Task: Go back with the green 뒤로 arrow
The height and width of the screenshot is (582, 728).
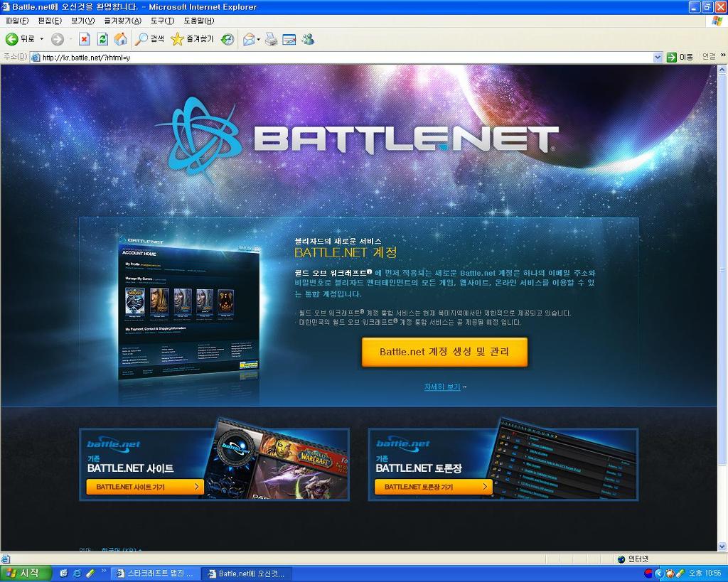Action: coord(19,40)
